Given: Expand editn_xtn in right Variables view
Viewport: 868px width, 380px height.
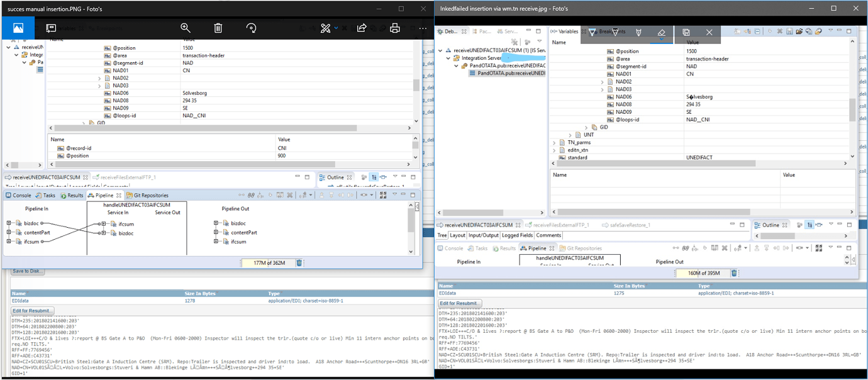Looking at the screenshot, I should point(554,150).
